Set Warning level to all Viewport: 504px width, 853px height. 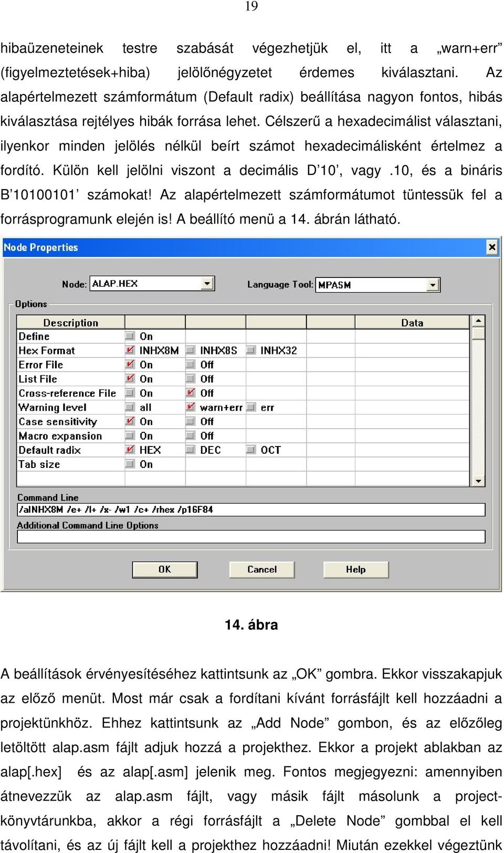pos(130,407)
